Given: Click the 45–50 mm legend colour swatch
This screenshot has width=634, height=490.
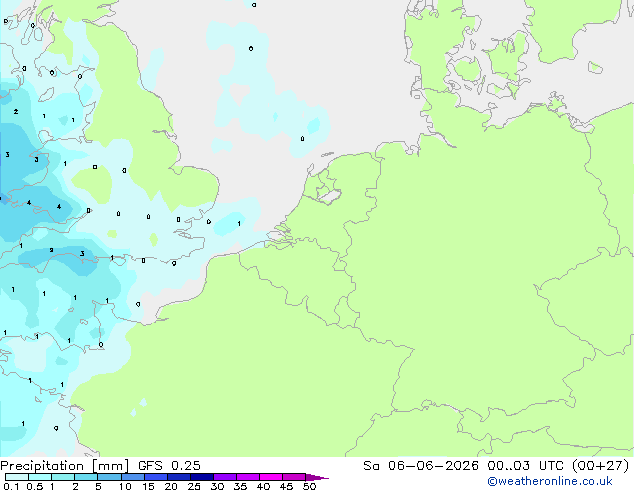Looking at the screenshot, I should (294, 477).
